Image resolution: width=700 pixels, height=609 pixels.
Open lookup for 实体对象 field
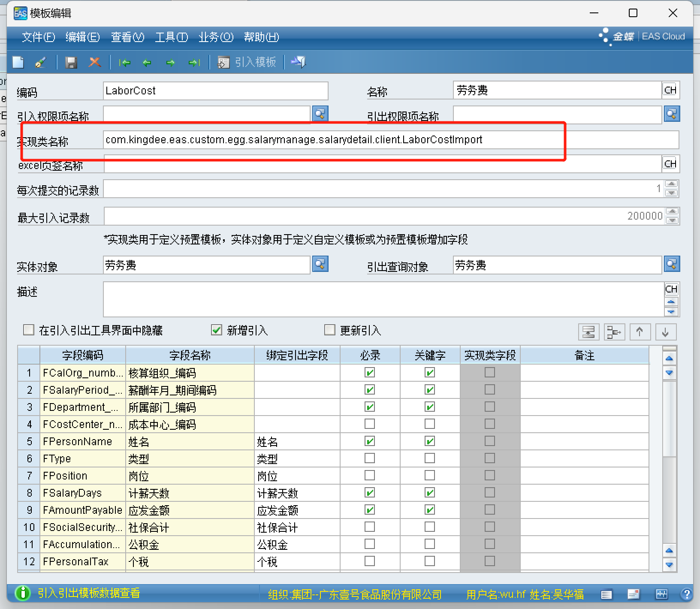[320, 264]
